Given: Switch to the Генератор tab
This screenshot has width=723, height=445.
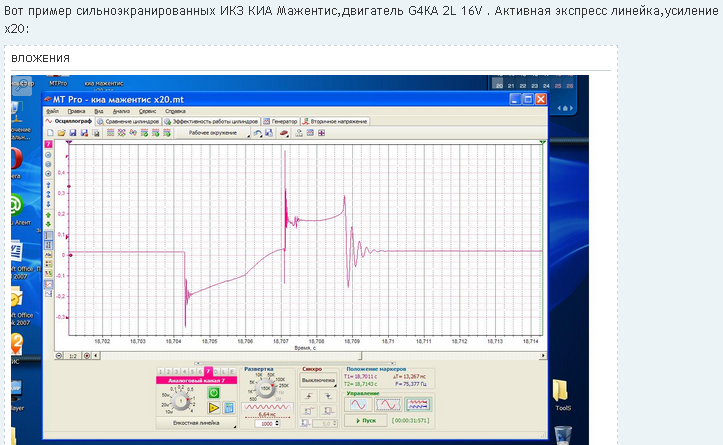Looking at the screenshot, I should coord(280,121).
